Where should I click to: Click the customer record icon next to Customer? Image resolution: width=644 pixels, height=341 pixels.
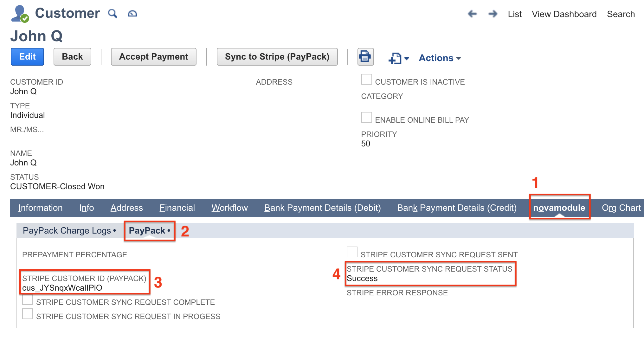(20, 14)
